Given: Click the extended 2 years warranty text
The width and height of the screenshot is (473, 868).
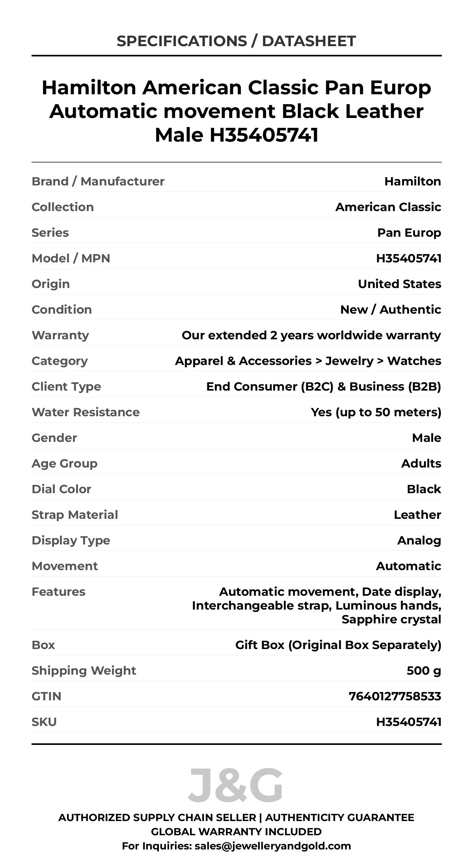Looking at the screenshot, I should pos(311,335).
